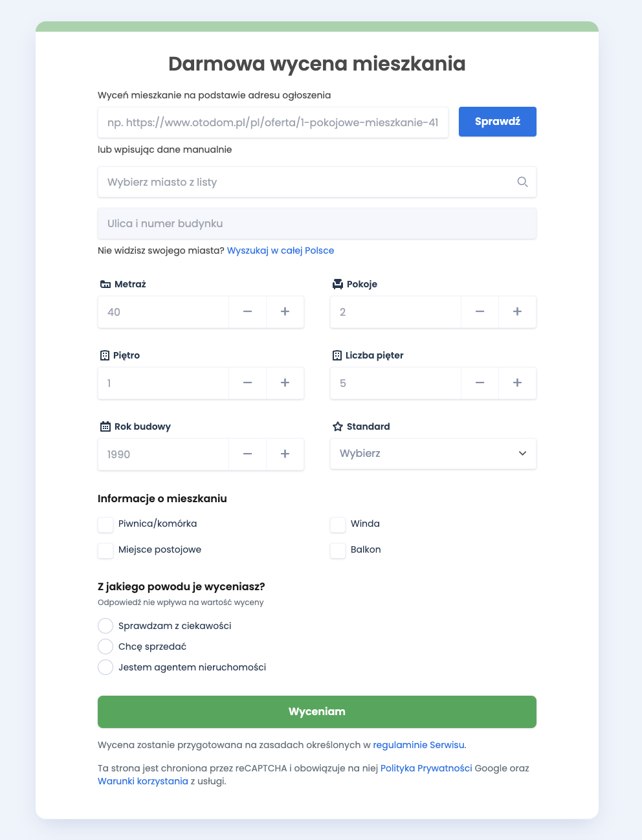Enable the Winda checkbox
Image resolution: width=642 pixels, height=840 pixels.
pyautogui.click(x=338, y=524)
